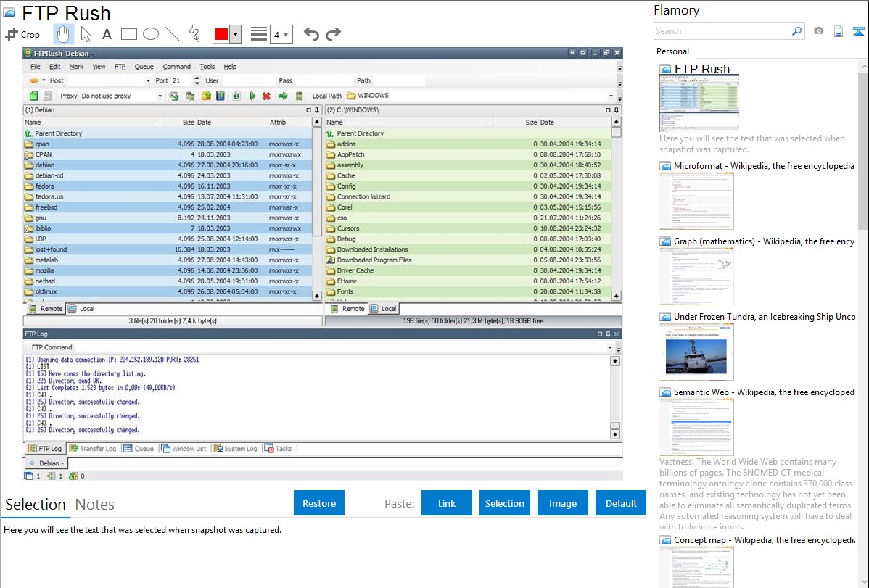This screenshot has height=588, width=869.
Task: Open the Concept map snapshot title
Action: click(x=765, y=540)
